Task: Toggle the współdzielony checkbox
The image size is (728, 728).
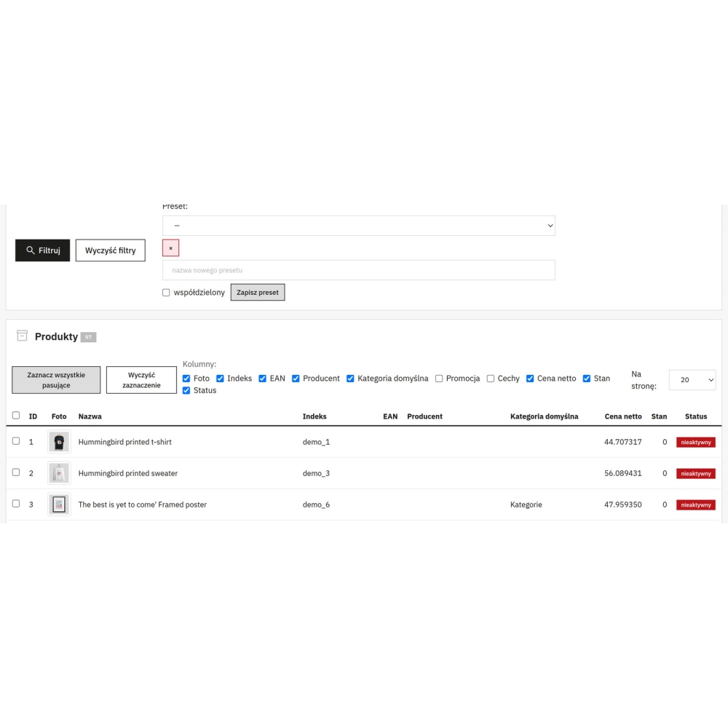Action: tap(166, 293)
